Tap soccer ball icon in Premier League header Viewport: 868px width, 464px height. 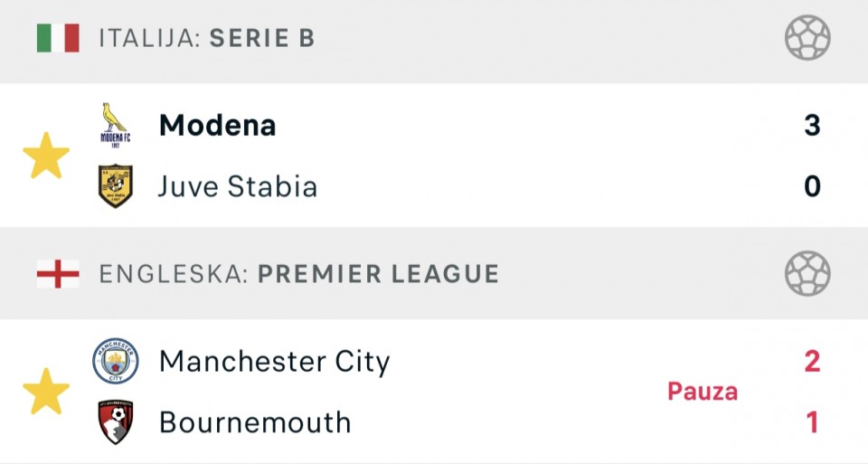[x=807, y=274]
